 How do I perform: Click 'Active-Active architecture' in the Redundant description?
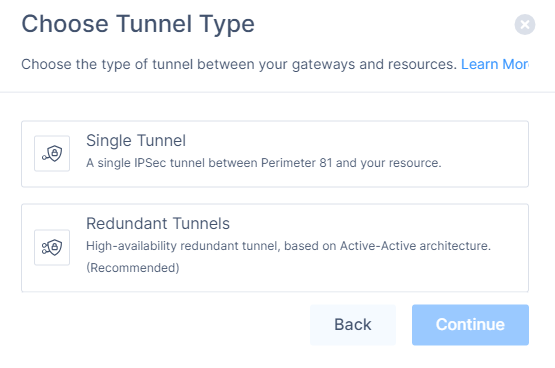click(x=415, y=246)
